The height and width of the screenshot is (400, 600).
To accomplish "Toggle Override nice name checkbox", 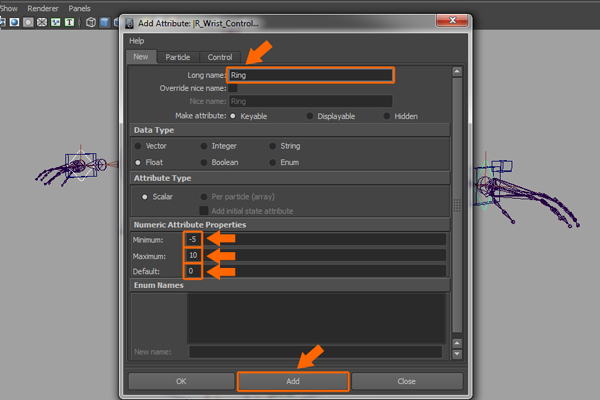I will 233,88.
